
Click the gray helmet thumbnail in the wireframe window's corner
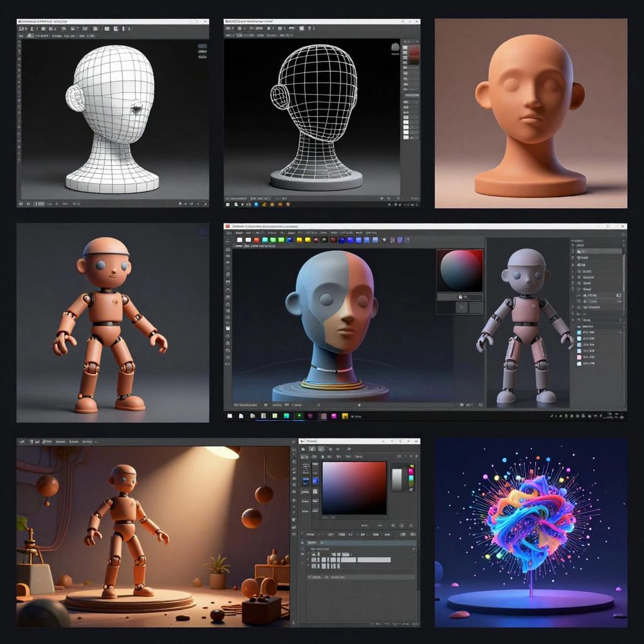coord(395,47)
